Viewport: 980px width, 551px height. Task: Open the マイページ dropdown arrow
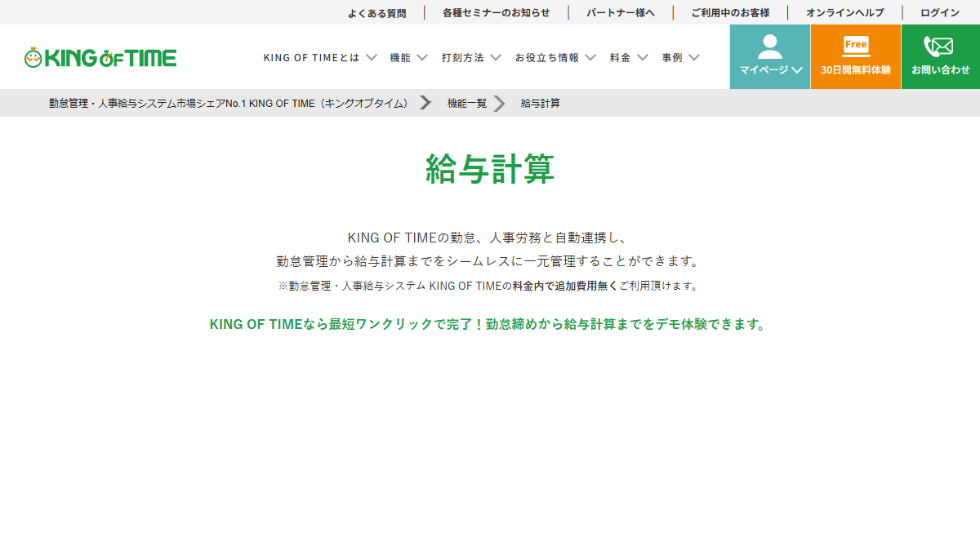point(797,70)
